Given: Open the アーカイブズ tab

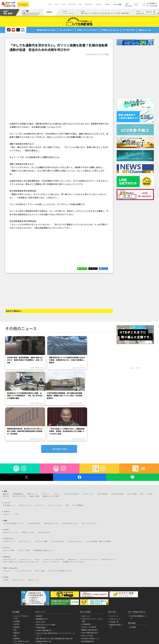Looking at the screenshot, I should [x=129, y=30].
